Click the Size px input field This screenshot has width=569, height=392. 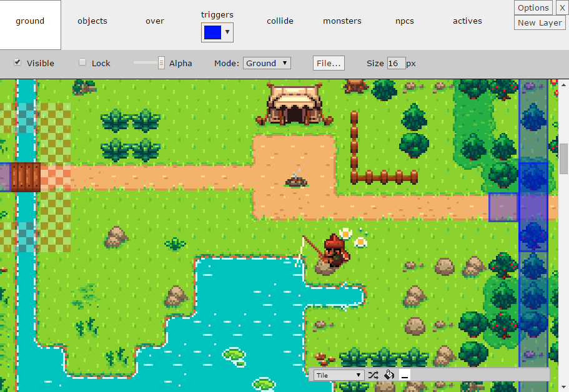click(396, 63)
